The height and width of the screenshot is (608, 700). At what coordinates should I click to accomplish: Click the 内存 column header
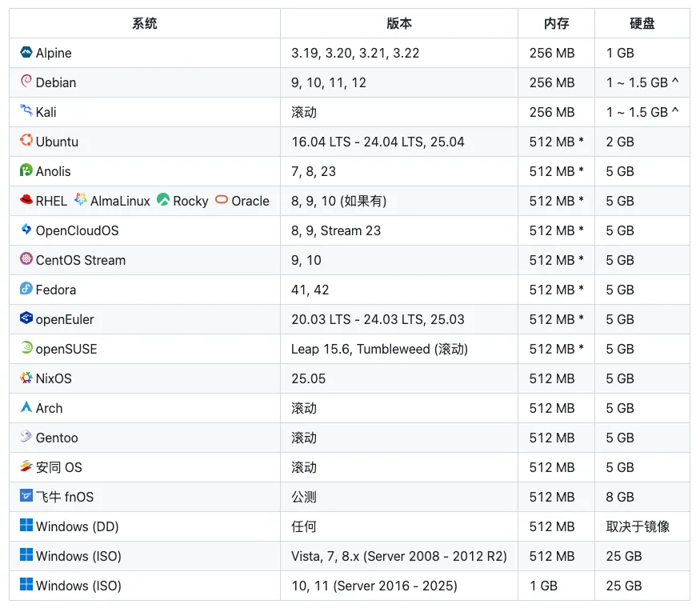coord(556,23)
